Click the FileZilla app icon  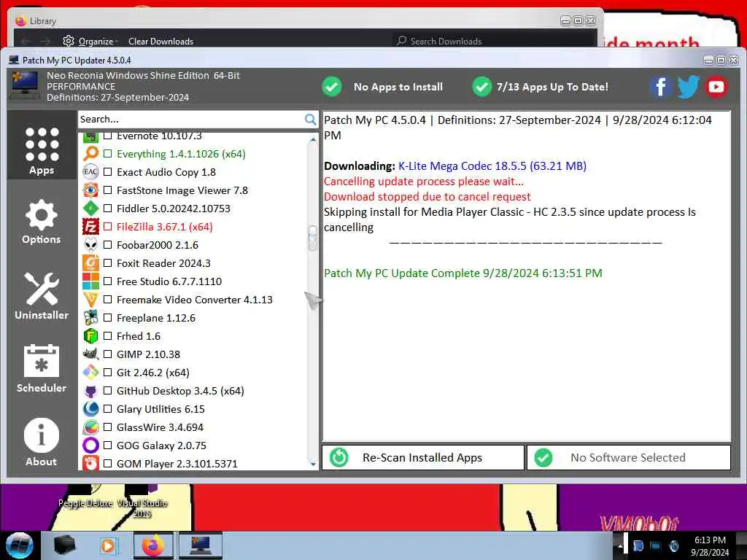(90, 227)
